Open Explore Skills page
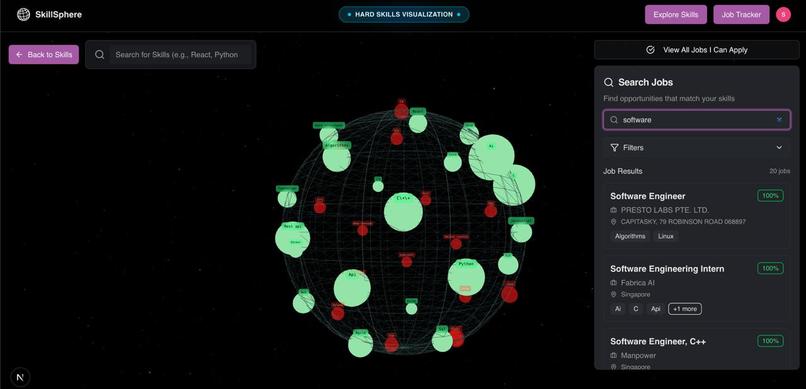The height and width of the screenshot is (389, 806). [676, 14]
